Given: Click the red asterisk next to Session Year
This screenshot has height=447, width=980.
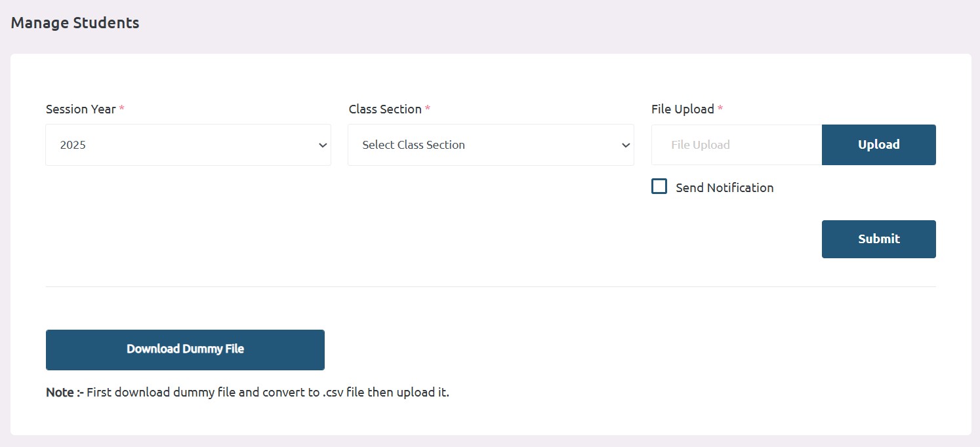Looking at the screenshot, I should (122, 109).
